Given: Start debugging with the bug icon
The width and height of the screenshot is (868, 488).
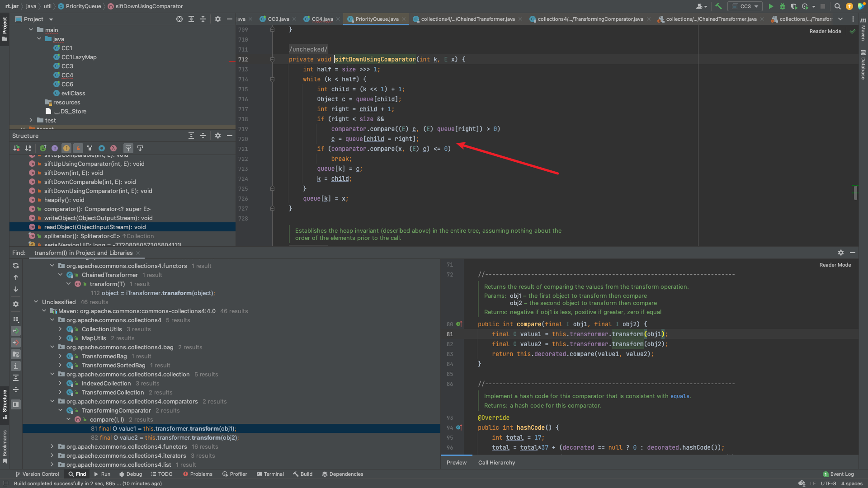Looking at the screenshot, I should coord(783,6).
